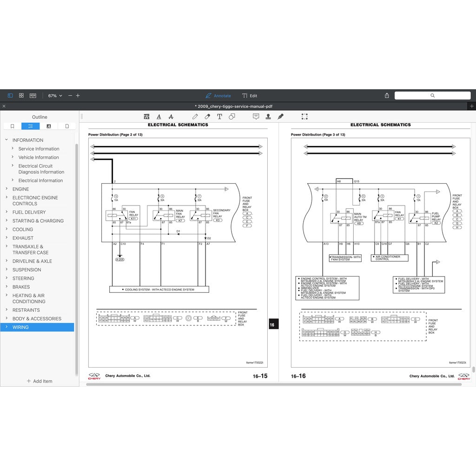Viewport: 476px width, 476px height.
Task: Switch to the bookmarks sidebar tab
Action: click(12, 126)
